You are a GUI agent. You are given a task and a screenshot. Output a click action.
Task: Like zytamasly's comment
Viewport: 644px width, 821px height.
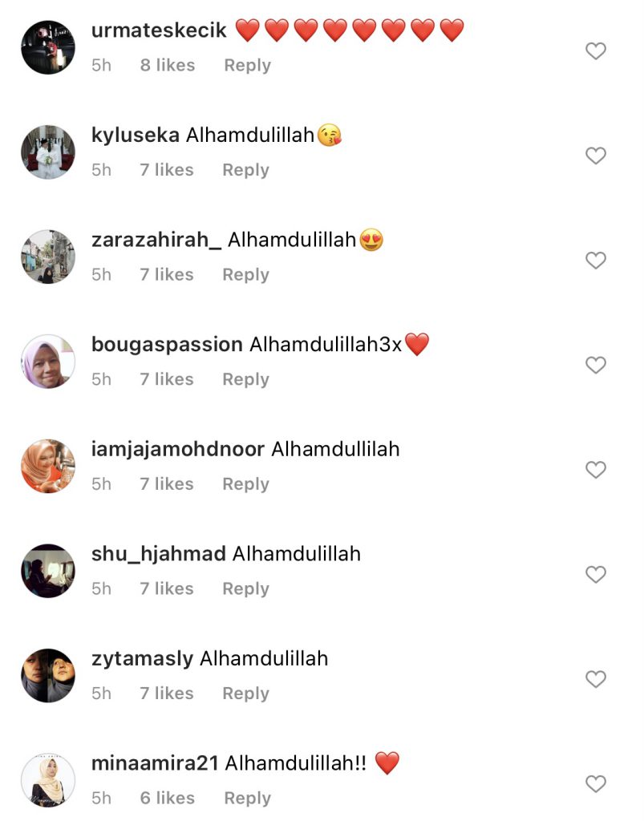(x=595, y=679)
